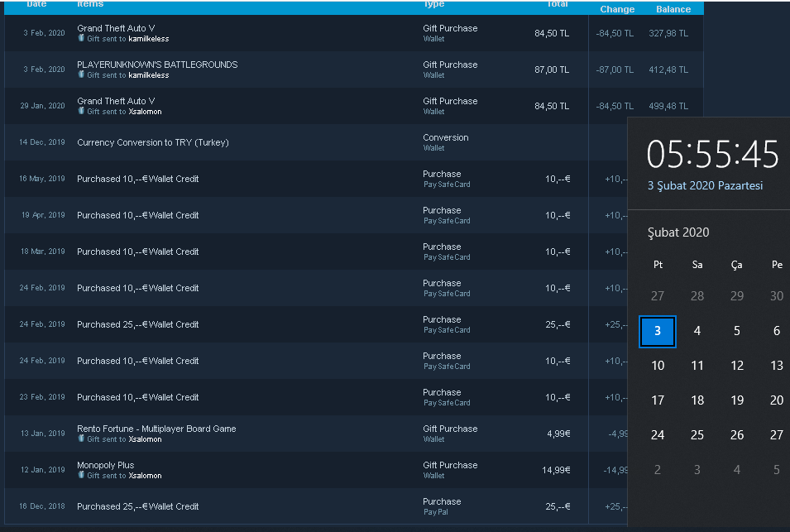Image resolution: width=790 pixels, height=532 pixels.
Task: Select day 17 in the calendar
Action: [658, 400]
